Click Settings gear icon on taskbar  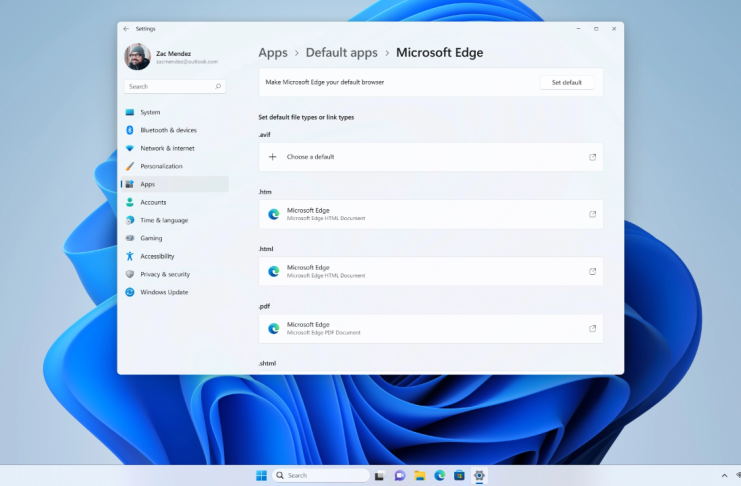(479, 476)
